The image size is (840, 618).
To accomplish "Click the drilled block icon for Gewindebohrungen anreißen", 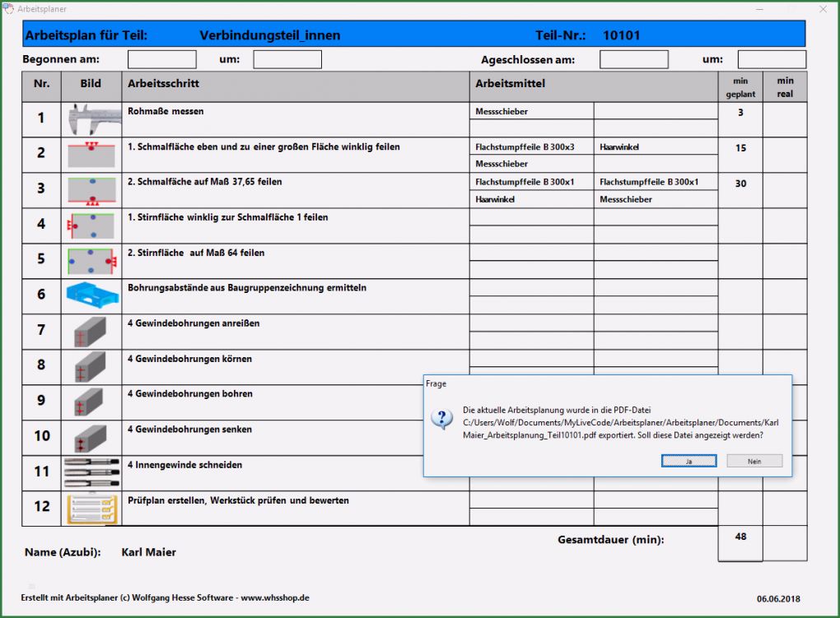I will 91,330.
